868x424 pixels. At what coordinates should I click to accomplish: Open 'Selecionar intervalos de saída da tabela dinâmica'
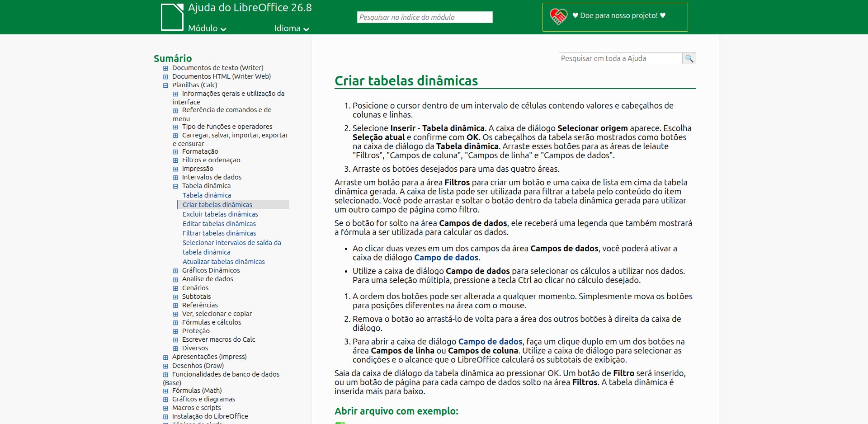pos(231,247)
